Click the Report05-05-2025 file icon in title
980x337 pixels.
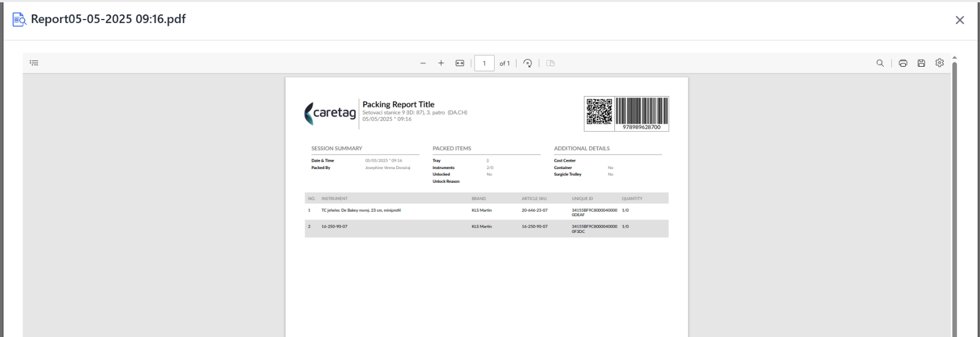click(x=19, y=20)
